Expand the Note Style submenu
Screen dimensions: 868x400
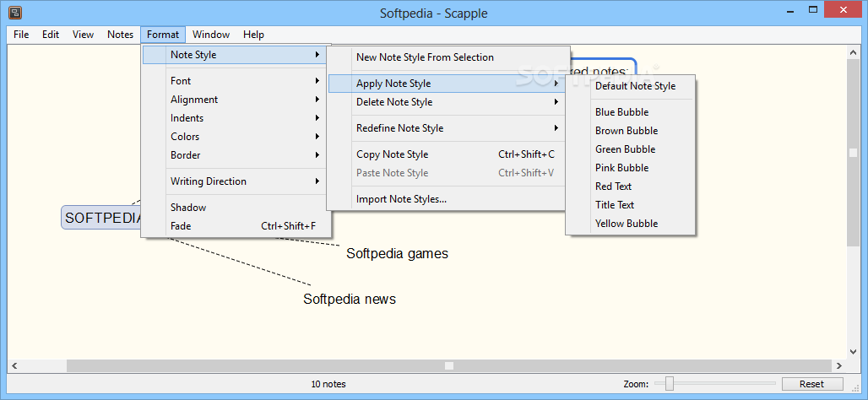(x=236, y=55)
